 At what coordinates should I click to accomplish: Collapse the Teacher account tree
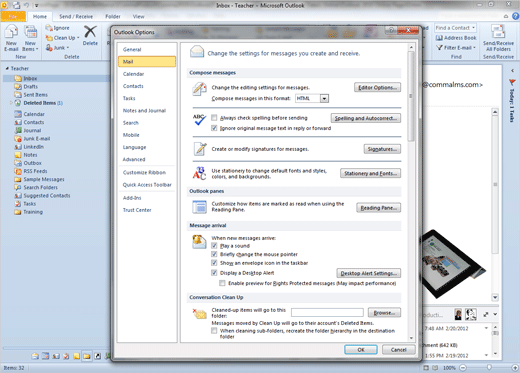click(x=7, y=68)
